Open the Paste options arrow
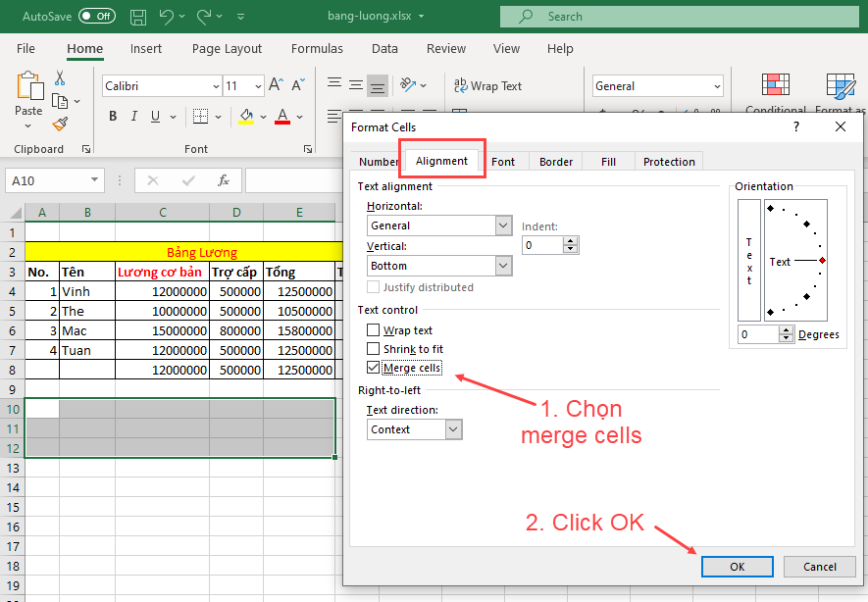 point(28,126)
